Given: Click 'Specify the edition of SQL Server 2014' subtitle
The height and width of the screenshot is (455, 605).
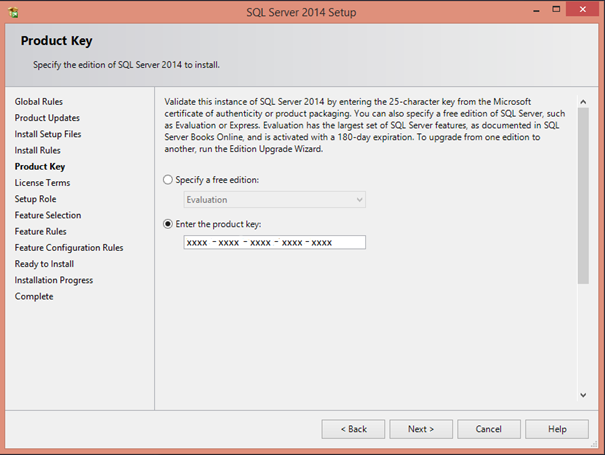Looking at the screenshot, I should 126,65.
